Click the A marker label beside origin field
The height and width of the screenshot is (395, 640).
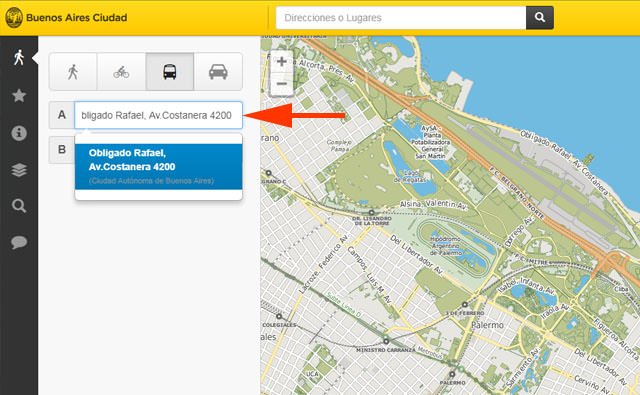tap(62, 115)
